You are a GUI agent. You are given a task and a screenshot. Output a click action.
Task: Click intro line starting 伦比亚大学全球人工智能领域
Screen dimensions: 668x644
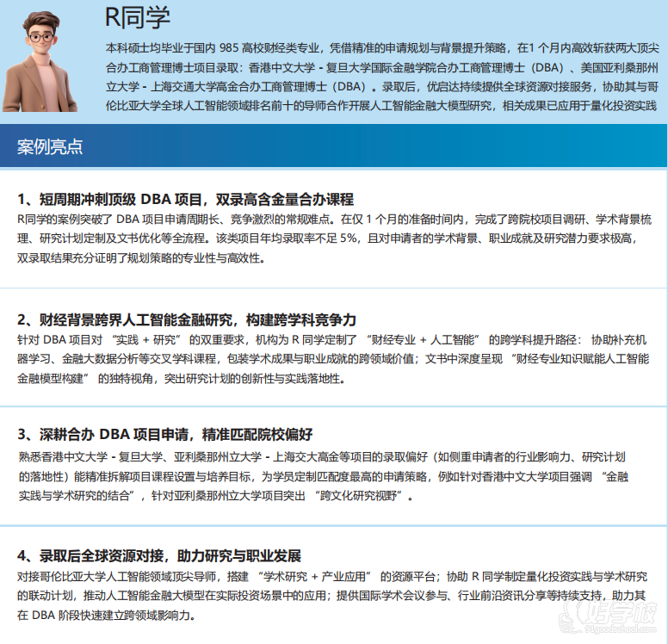[381, 106]
